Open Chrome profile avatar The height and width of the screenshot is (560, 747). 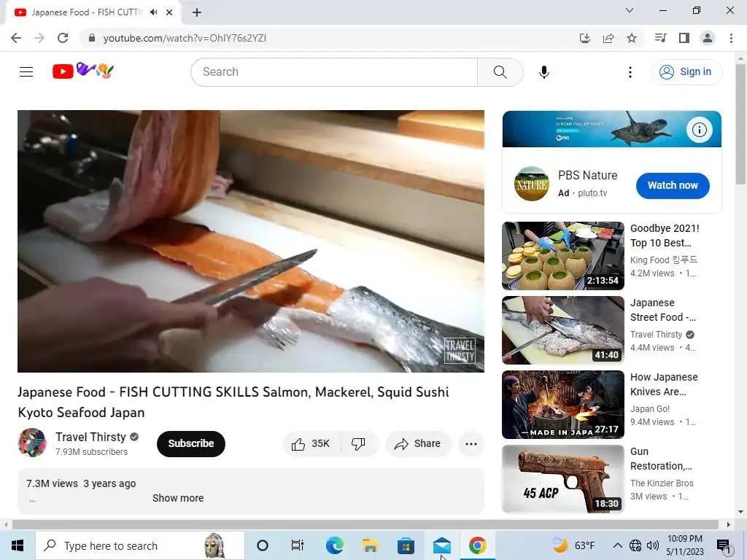(x=708, y=38)
